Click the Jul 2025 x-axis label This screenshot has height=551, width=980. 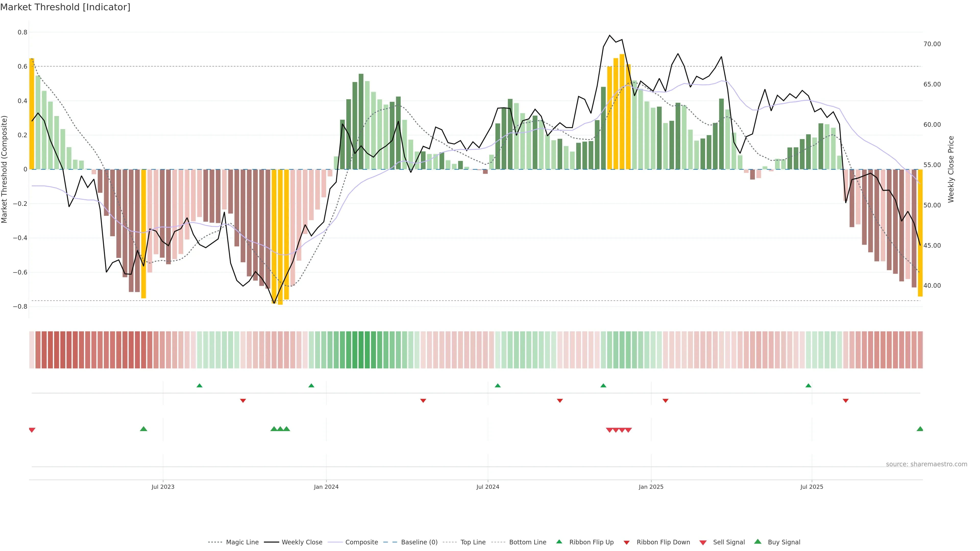pyautogui.click(x=812, y=487)
